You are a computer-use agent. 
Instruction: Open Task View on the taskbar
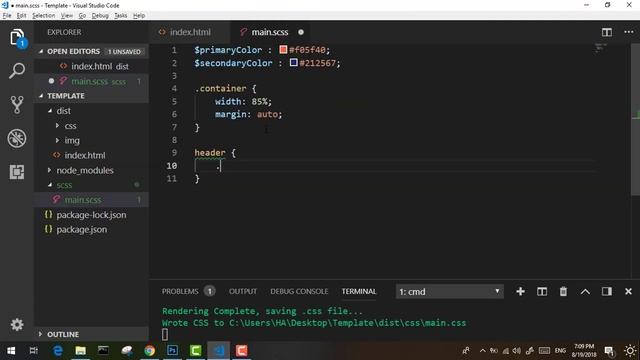click(33, 351)
